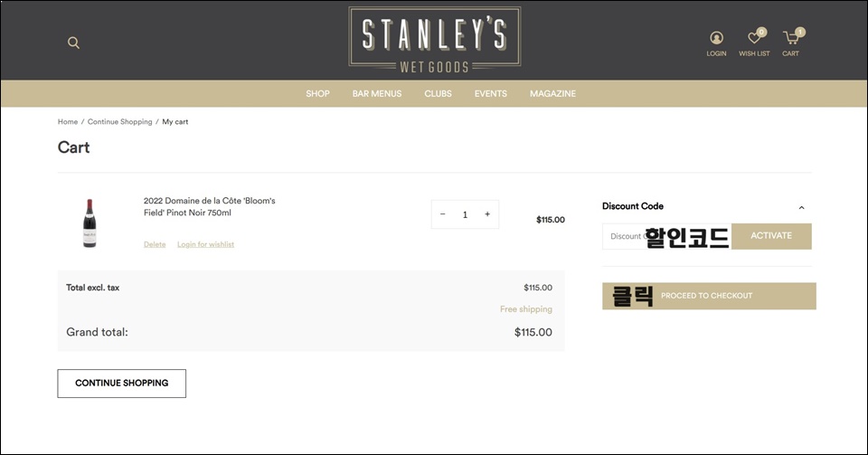
Task: Open the Shop menu
Action: pos(317,93)
